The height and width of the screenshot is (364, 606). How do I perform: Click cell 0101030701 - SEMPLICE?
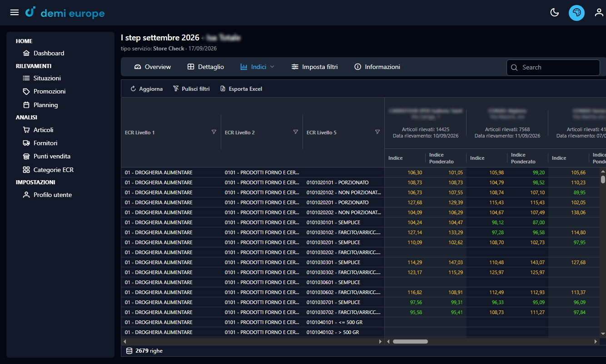[333, 302]
